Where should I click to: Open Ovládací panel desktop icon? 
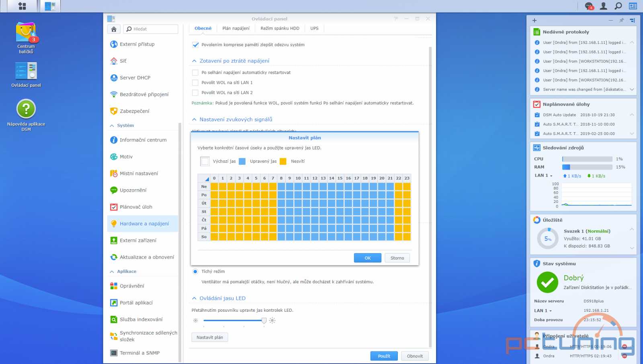pyautogui.click(x=26, y=75)
